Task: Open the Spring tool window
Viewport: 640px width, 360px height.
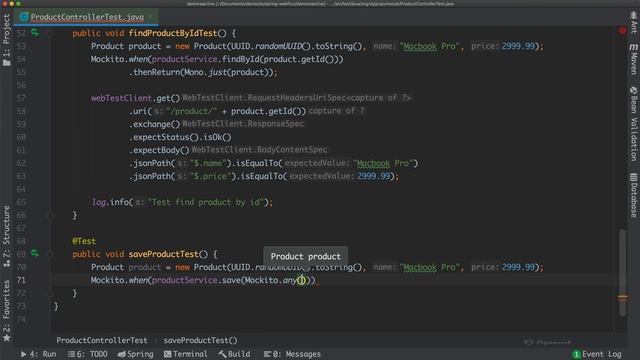Action: pos(136,354)
